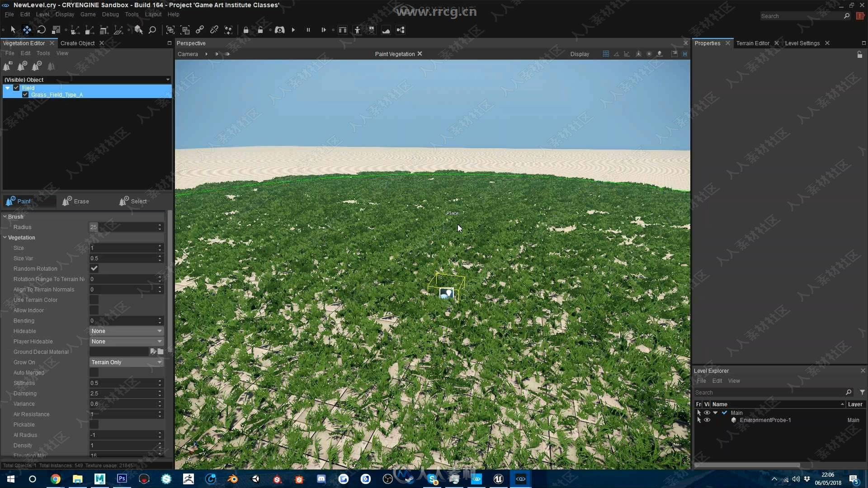Click the Random Rotation checkbox

pos(94,268)
